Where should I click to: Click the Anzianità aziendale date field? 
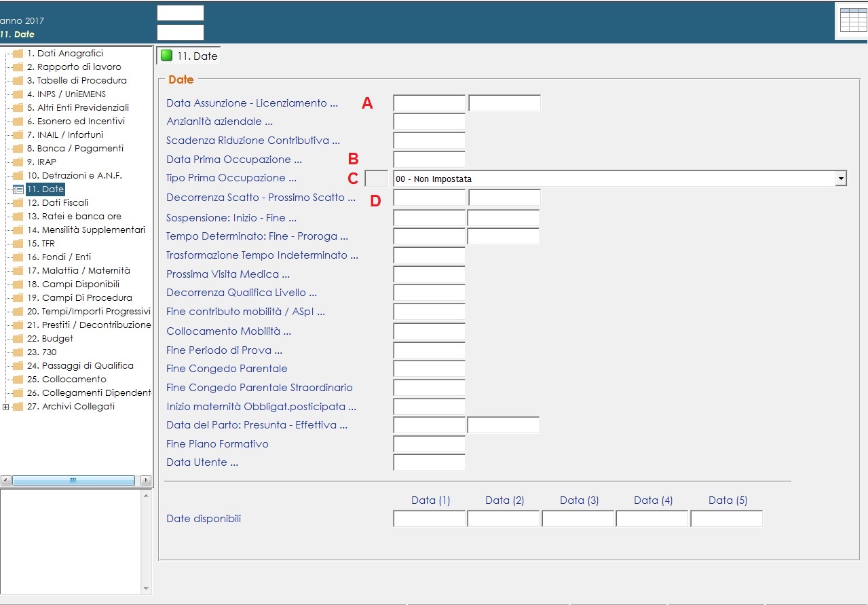click(429, 122)
